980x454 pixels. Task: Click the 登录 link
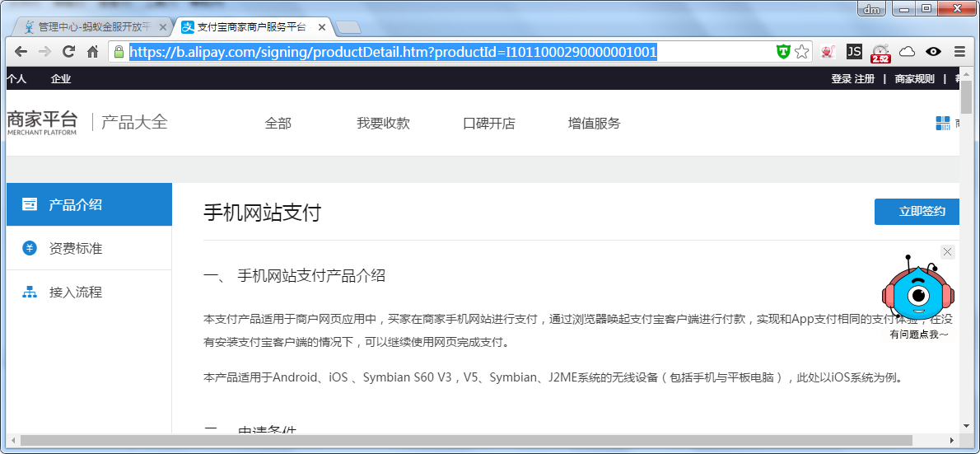842,79
